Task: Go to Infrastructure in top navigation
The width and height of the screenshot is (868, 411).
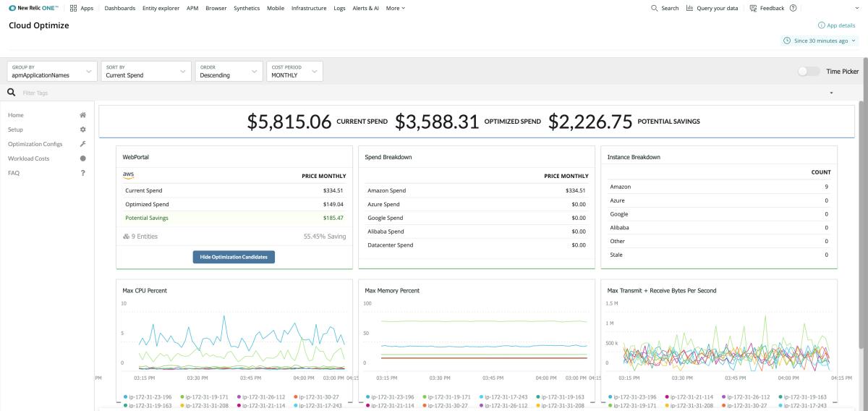Action: pos(309,8)
